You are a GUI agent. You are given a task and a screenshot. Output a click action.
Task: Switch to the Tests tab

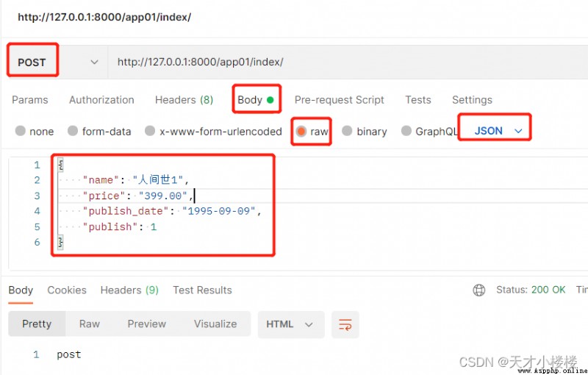[x=418, y=100]
